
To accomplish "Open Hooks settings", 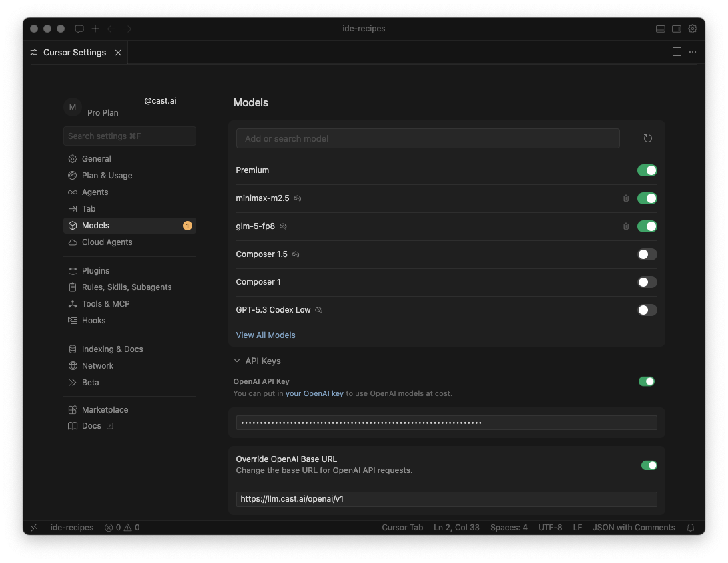I will coord(129,321).
